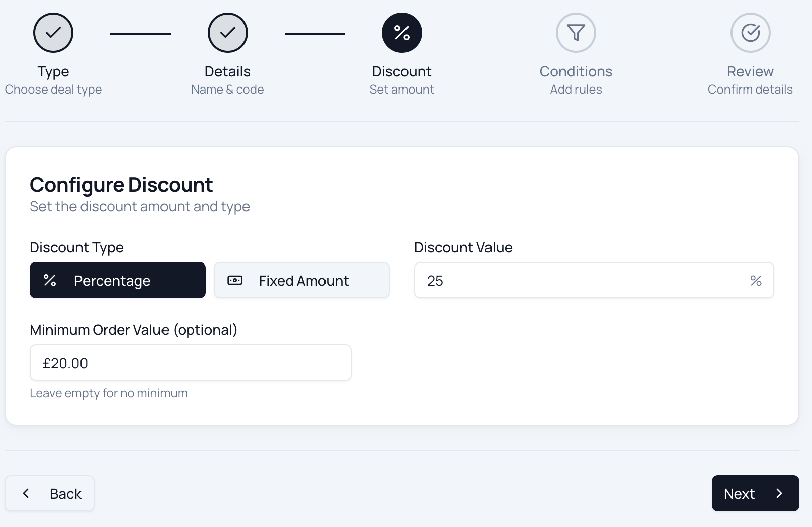Click the Minimum Order Value field
The image size is (812, 527).
tap(191, 363)
